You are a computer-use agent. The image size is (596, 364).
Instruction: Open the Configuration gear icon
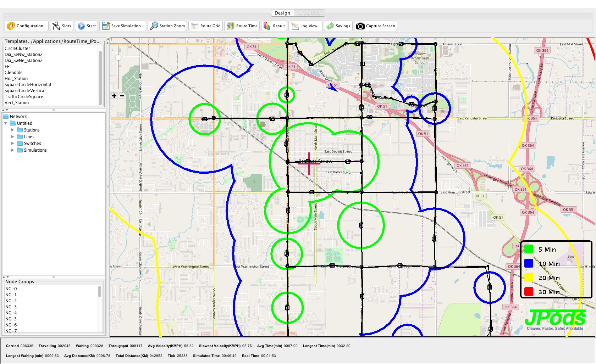11,26
